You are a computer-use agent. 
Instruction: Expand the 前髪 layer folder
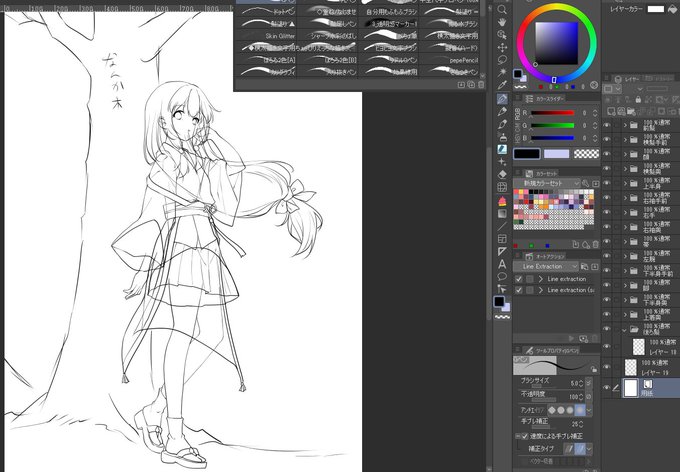click(x=625, y=125)
